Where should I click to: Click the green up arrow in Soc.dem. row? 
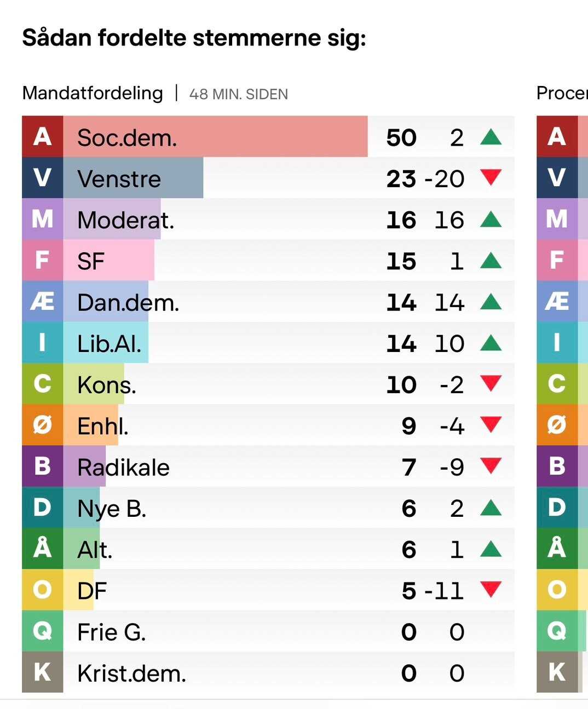point(491,137)
